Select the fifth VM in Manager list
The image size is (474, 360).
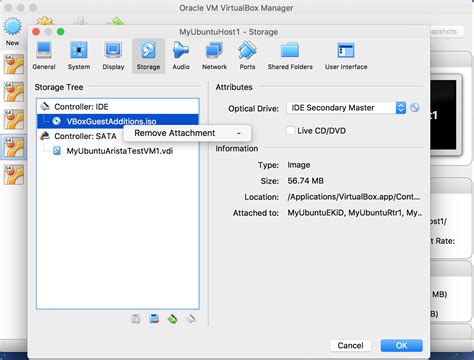14,174
